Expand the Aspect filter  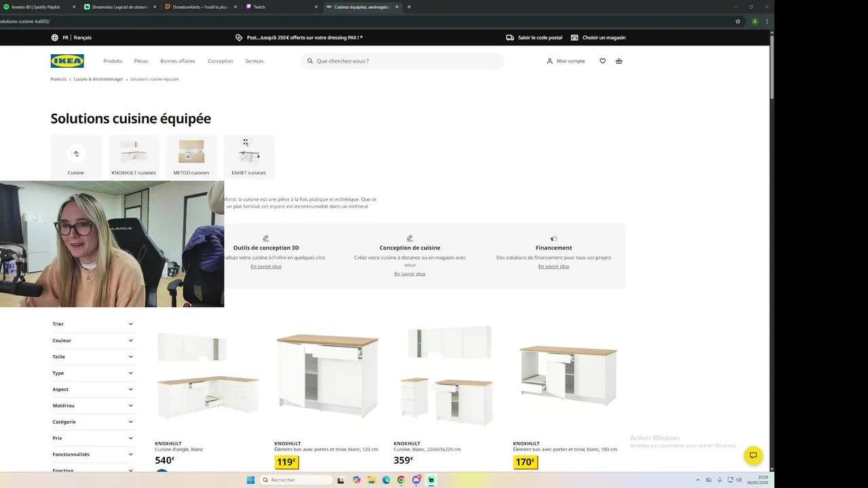[93, 389]
